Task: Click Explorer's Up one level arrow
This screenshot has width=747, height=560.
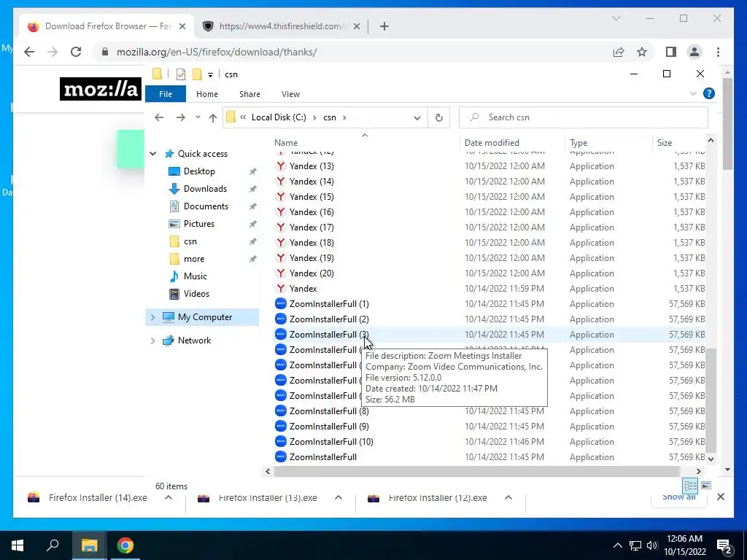Action: pos(212,117)
